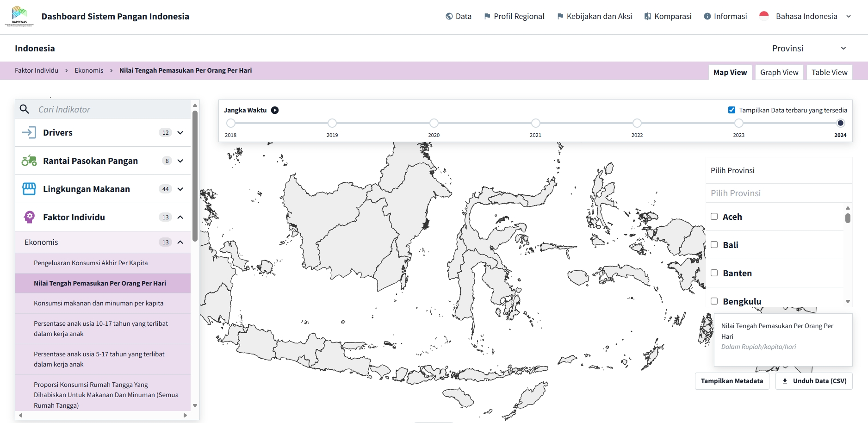Click the Rantai Pasokan Pangan tractor icon
This screenshot has width=868, height=423.
[x=29, y=161]
